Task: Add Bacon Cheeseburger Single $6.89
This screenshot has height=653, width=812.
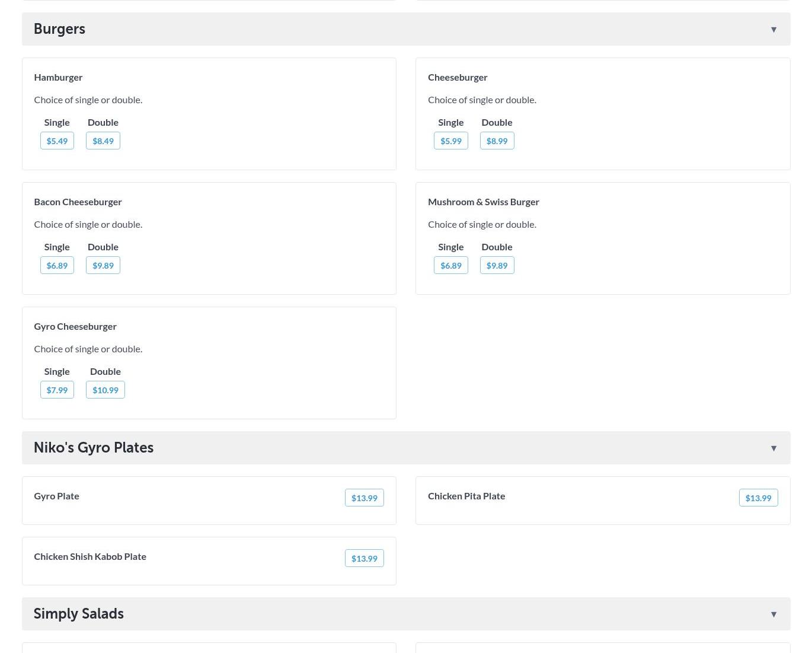Action: pos(57,266)
